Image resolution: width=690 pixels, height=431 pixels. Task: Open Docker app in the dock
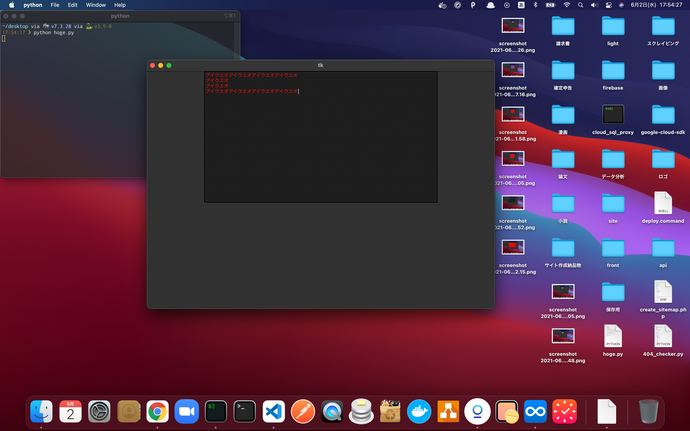click(419, 411)
